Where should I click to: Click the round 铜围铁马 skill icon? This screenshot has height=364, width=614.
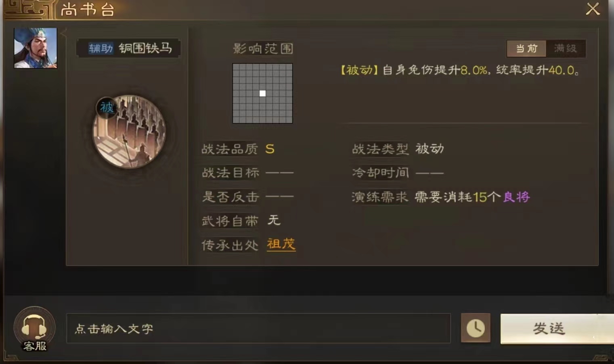[129, 132]
